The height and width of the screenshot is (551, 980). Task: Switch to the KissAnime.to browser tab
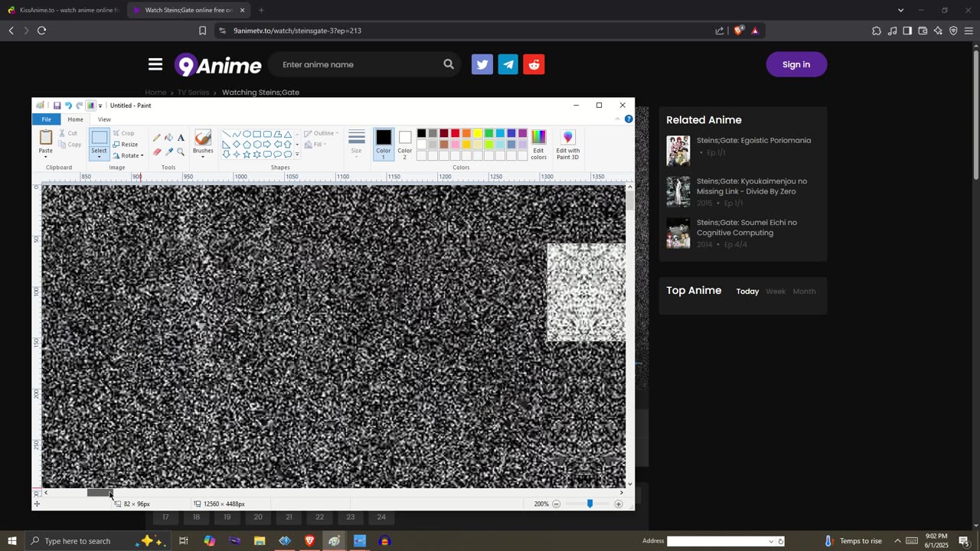[64, 10]
